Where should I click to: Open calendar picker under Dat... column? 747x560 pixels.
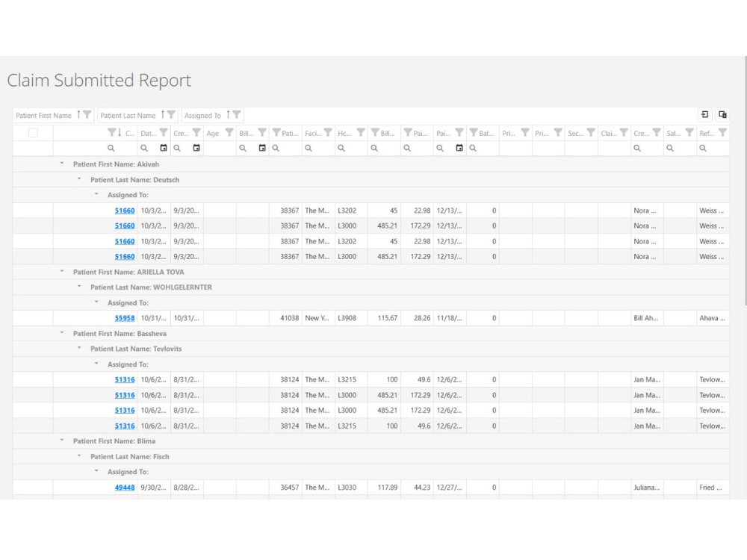164,148
